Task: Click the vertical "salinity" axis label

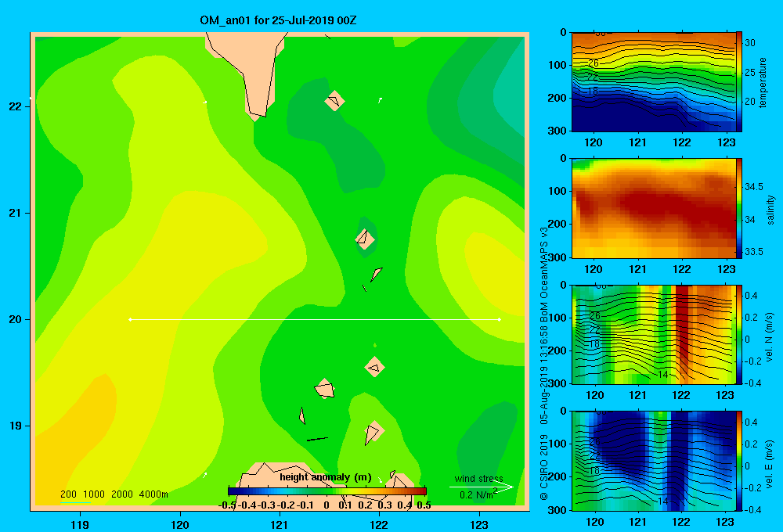Action: [x=770, y=210]
